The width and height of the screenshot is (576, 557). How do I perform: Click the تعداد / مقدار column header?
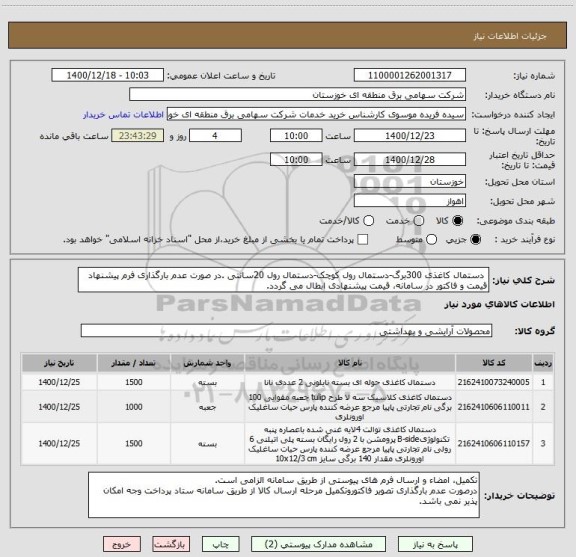point(134,363)
